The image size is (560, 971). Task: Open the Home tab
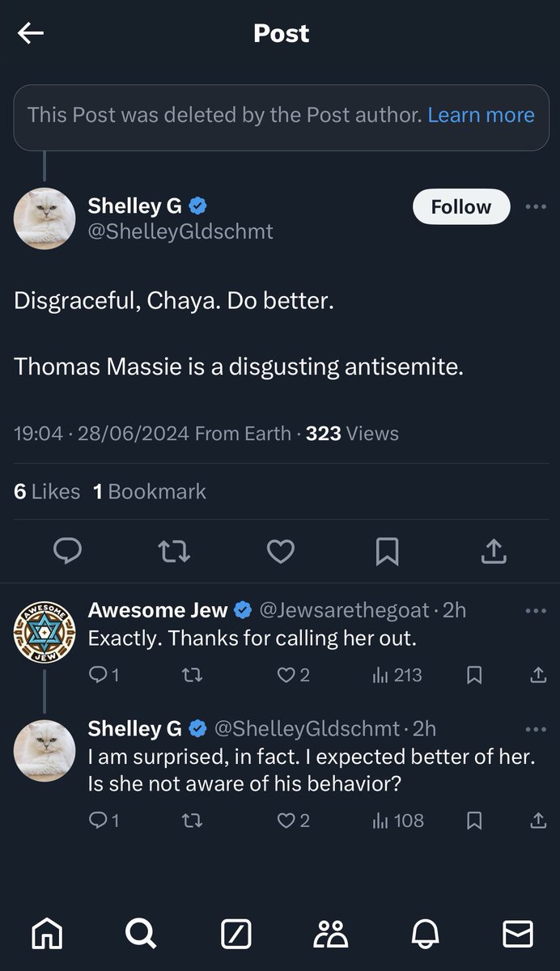(x=47, y=934)
